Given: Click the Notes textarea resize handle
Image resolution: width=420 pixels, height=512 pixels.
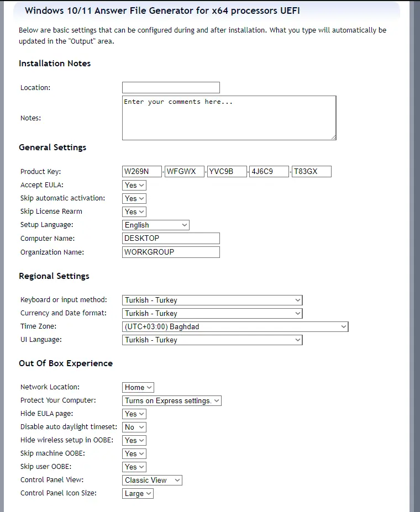Looking at the screenshot, I should (333, 137).
